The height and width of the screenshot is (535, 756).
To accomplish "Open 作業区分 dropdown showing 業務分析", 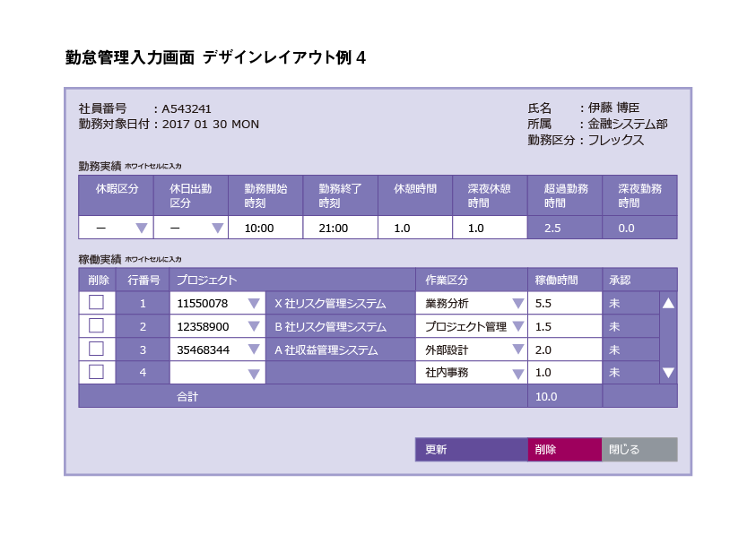I will pyautogui.click(x=517, y=303).
